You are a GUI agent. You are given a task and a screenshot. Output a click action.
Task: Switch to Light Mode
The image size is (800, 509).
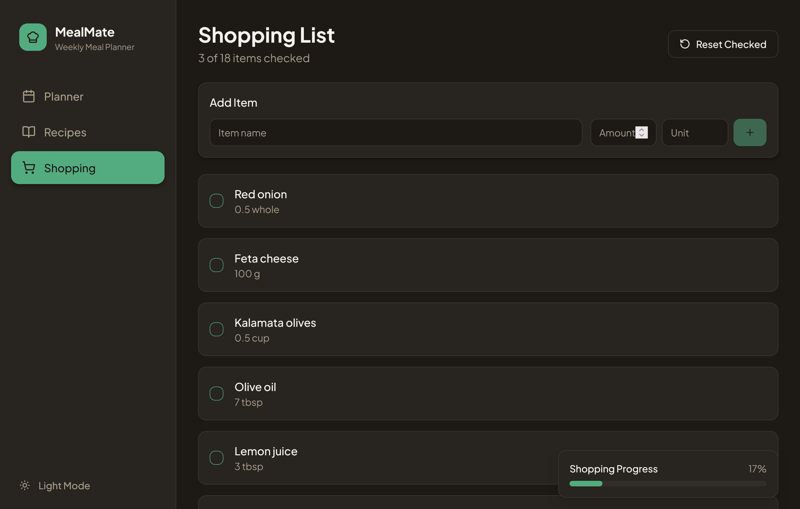coord(63,486)
